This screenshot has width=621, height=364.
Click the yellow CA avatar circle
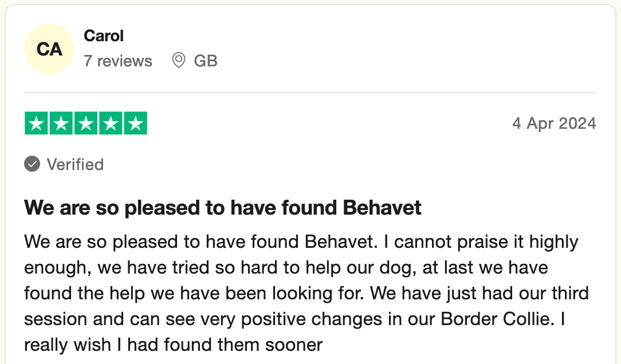[x=49, y=49]
